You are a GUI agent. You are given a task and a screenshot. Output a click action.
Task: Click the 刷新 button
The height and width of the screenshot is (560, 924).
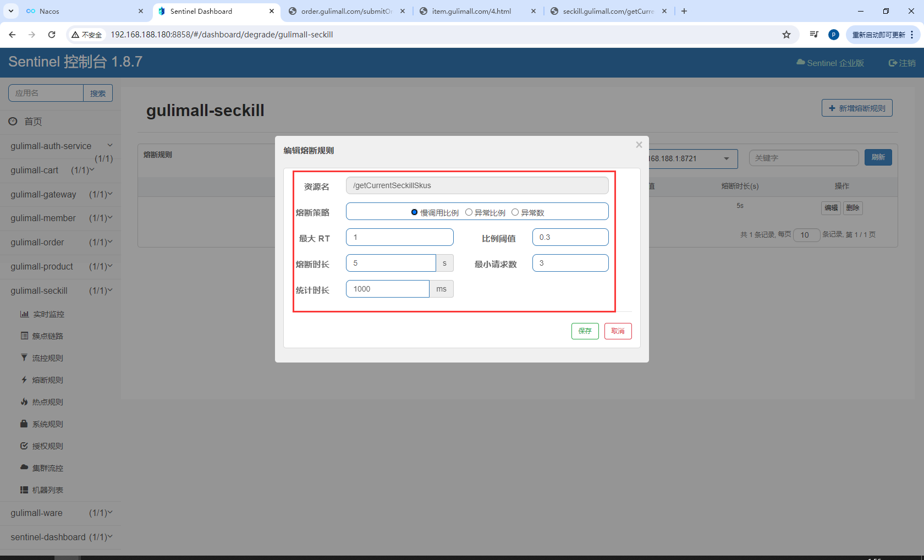(878, 157)
